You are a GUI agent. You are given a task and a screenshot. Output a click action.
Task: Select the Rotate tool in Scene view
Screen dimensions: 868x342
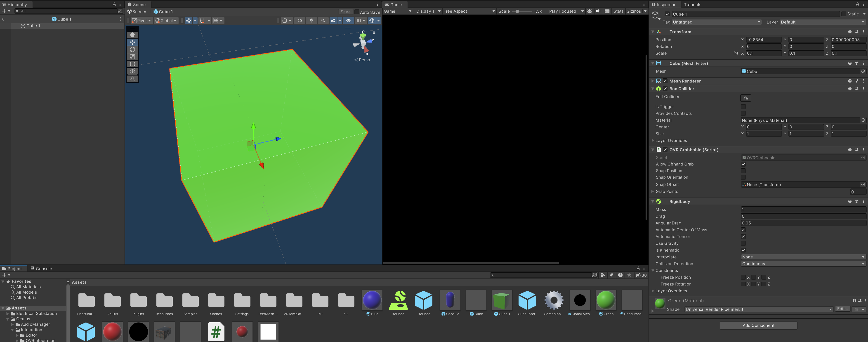point(132,50)
